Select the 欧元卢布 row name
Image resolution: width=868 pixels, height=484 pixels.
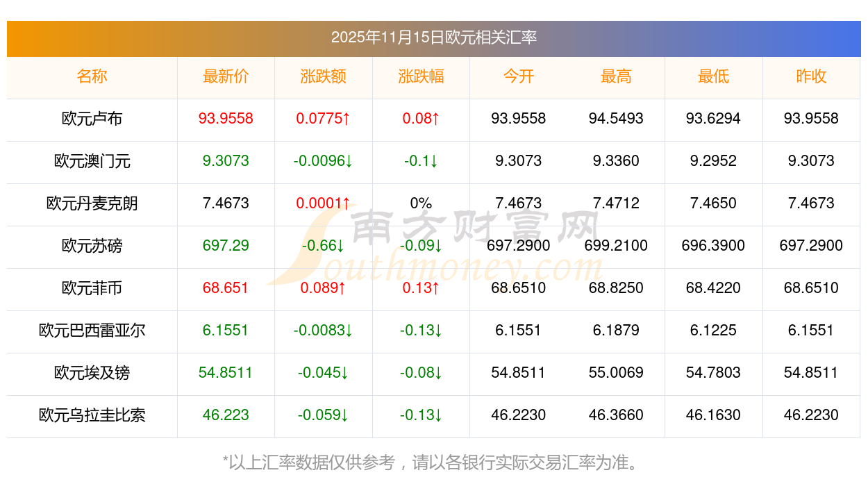(x=92, y=119)
